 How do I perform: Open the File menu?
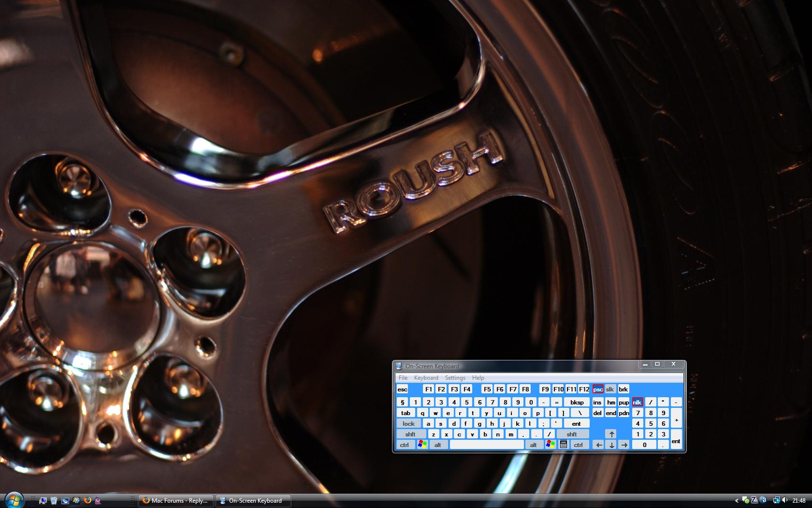click(x=403, y=378)
